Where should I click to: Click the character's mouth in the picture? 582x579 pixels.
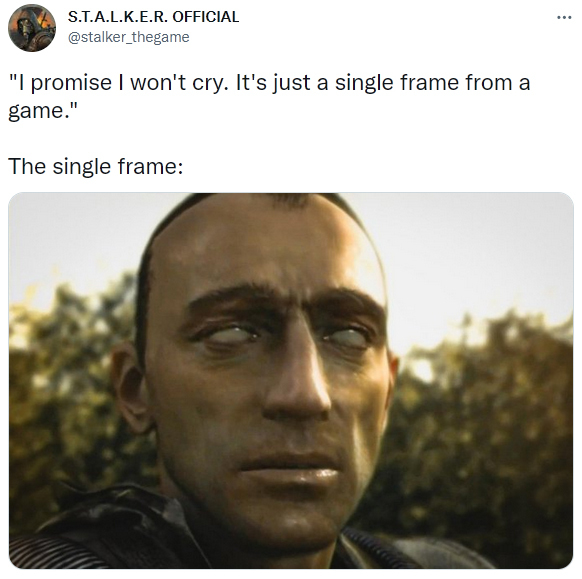291,470
